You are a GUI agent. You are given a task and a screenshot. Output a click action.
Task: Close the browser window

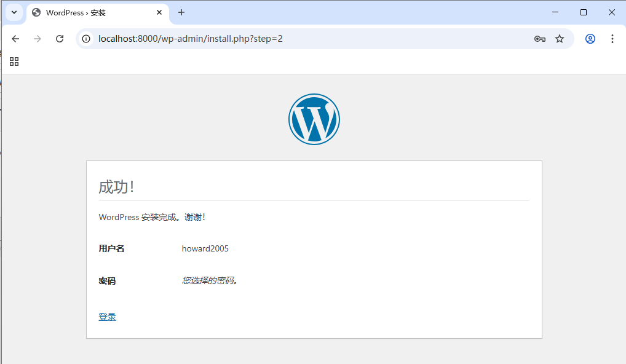click(612, 12)
